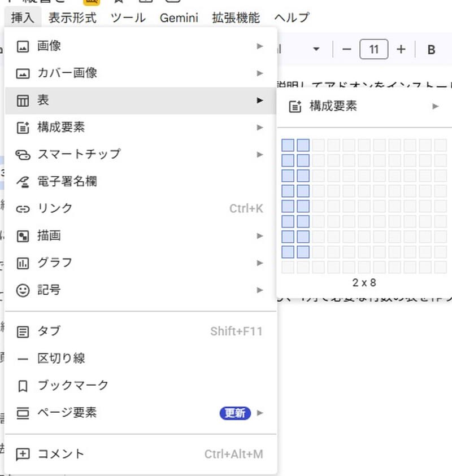Open the 拡張機能 menu
This screenshot has height=476, width=452.
pos(236,18)
